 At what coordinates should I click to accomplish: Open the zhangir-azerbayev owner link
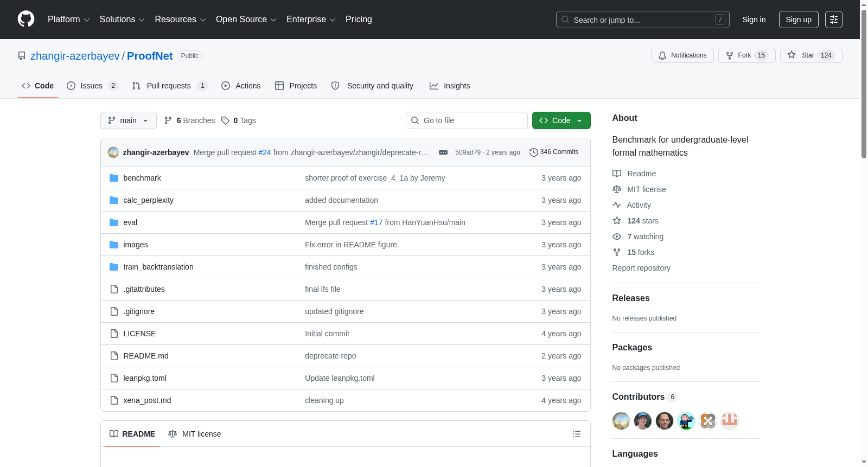coord(75,56)
